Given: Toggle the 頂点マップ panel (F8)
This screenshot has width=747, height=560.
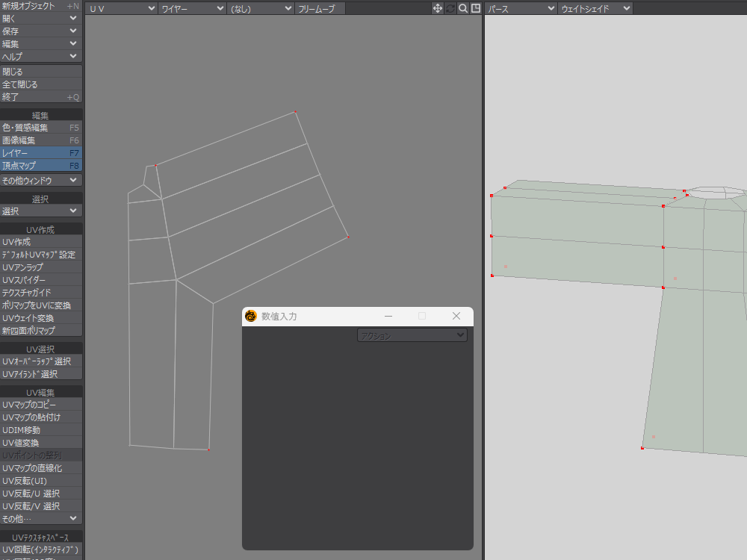Looking at the screenshot, I should coord(41,166).
